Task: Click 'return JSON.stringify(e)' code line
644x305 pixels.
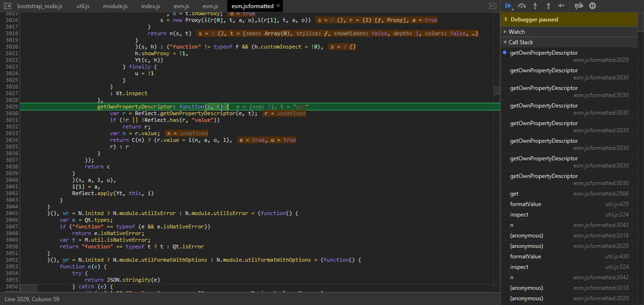Action: (122, 280)
